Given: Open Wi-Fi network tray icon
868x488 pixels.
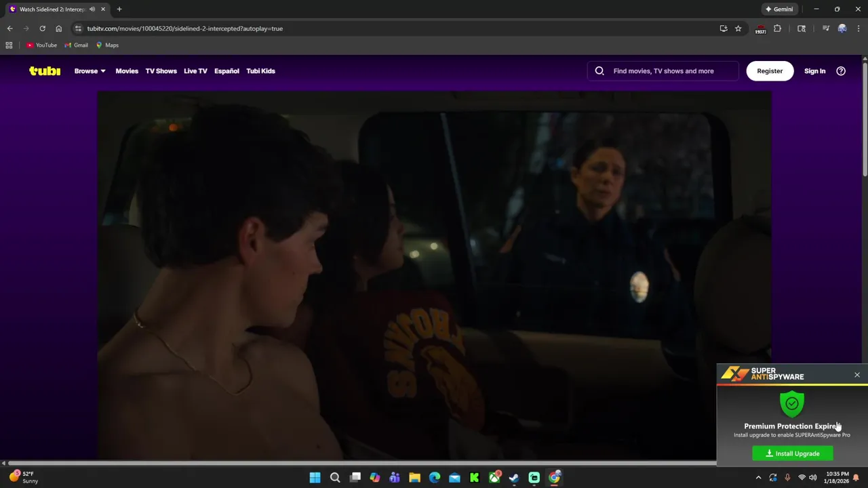Looking at the screenshot, I should 802,478.
